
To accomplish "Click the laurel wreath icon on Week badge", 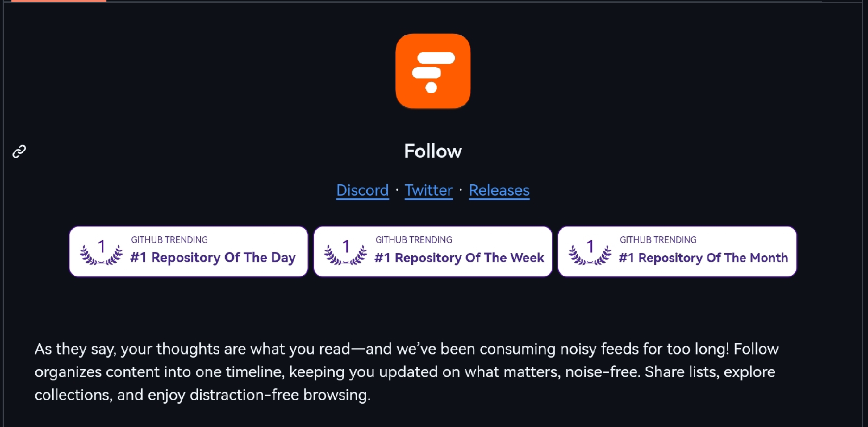I will 346,252.
